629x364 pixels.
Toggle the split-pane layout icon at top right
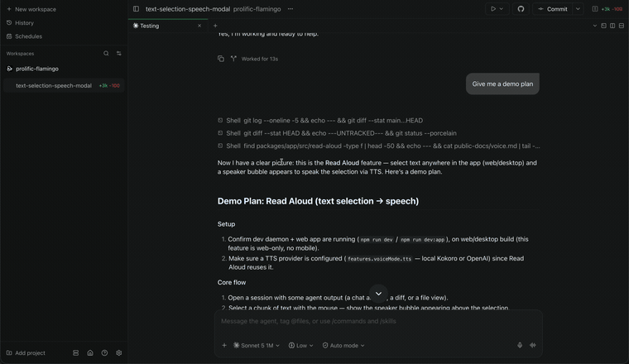click(x=612, y=26)
